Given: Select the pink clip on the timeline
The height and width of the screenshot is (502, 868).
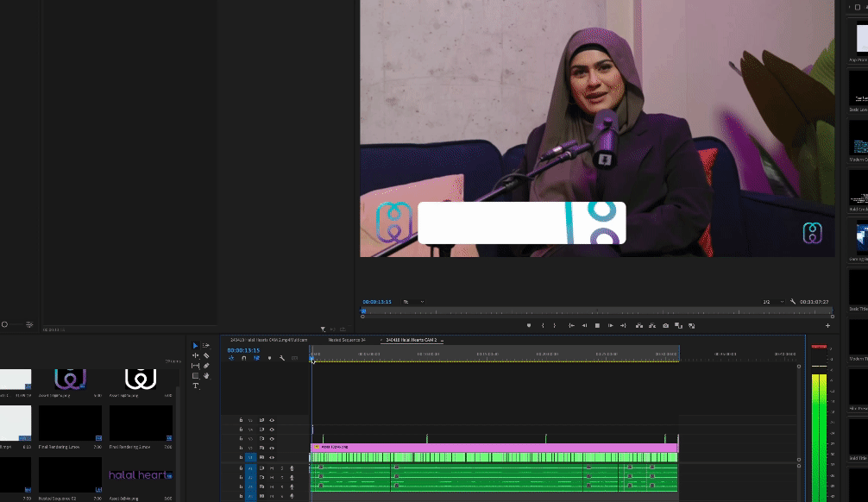Looking at the screenshot, I should (494, 447).
